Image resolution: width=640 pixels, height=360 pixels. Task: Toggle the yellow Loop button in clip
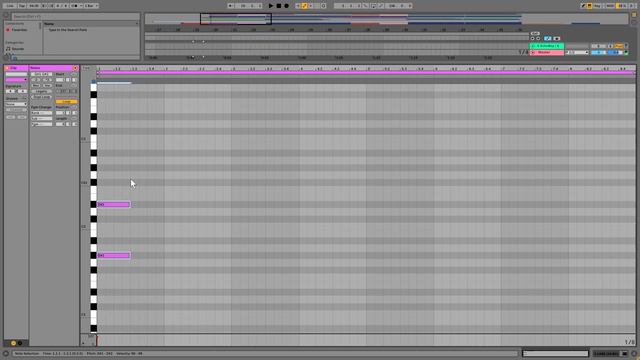[66, 102]
